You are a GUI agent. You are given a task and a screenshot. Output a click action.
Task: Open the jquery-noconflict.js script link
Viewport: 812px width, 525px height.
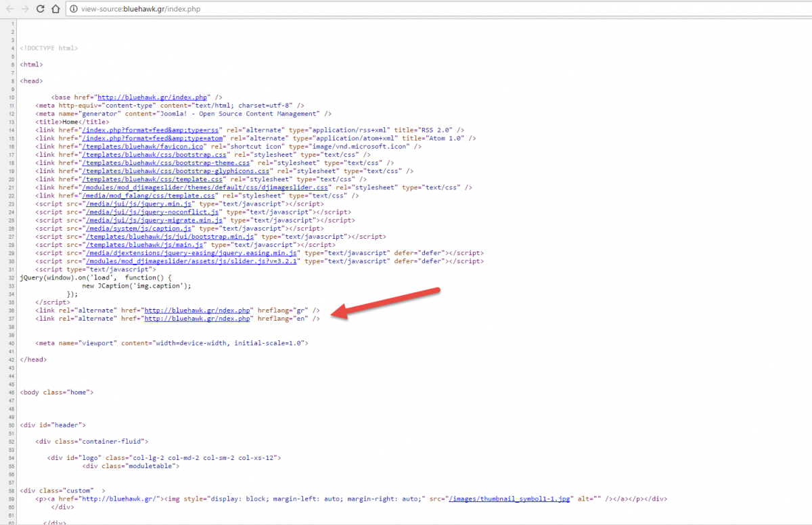click(151, 211)
